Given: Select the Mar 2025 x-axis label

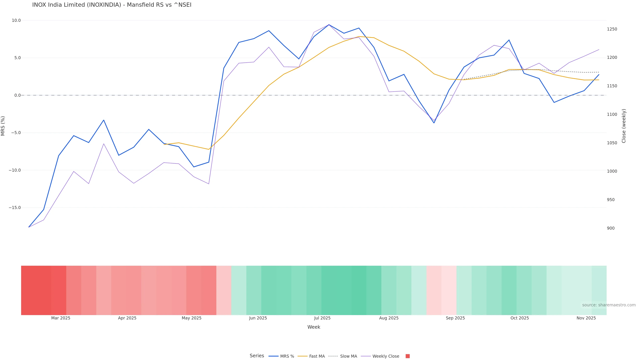Looking at the screenshot, I should click(61, 318).
